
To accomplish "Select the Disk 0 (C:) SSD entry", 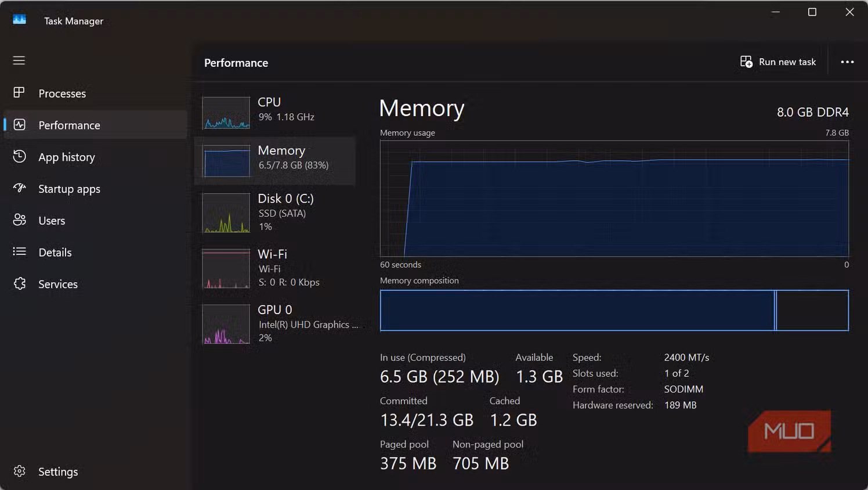I will 275,213.
